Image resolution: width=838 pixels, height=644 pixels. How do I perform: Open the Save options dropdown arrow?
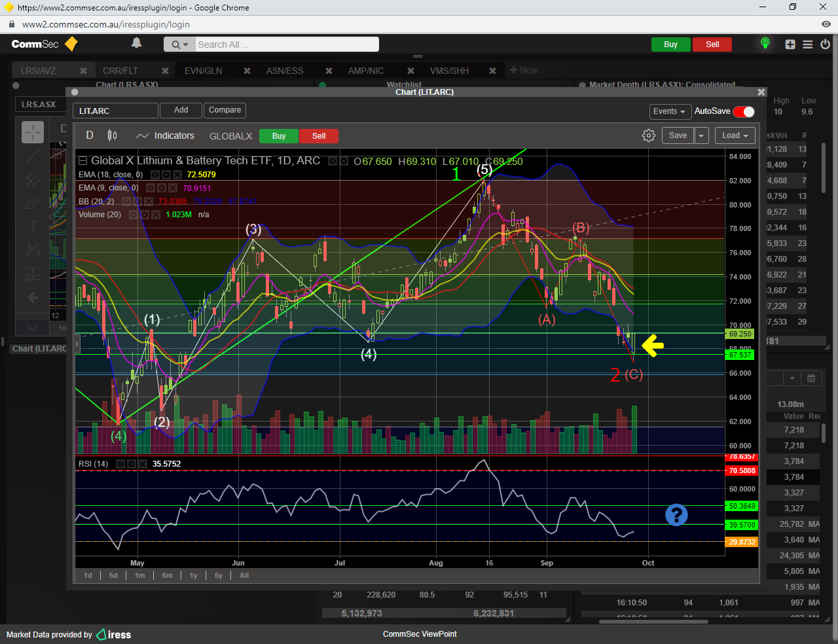click(x=701, y=135)
